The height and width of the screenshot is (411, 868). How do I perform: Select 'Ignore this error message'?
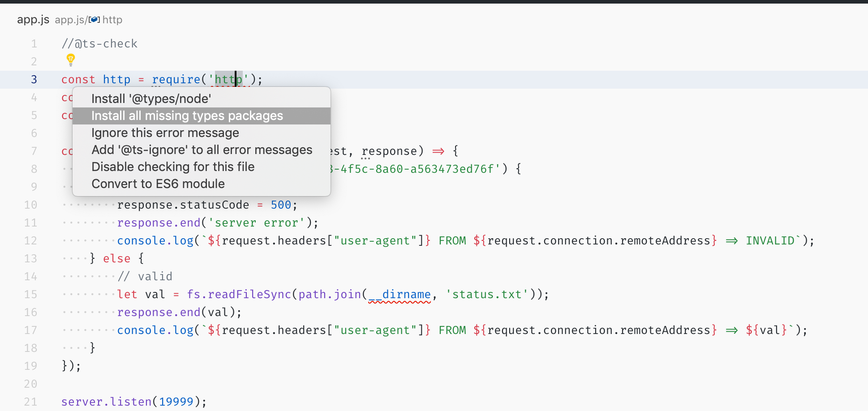pos(165,133)
